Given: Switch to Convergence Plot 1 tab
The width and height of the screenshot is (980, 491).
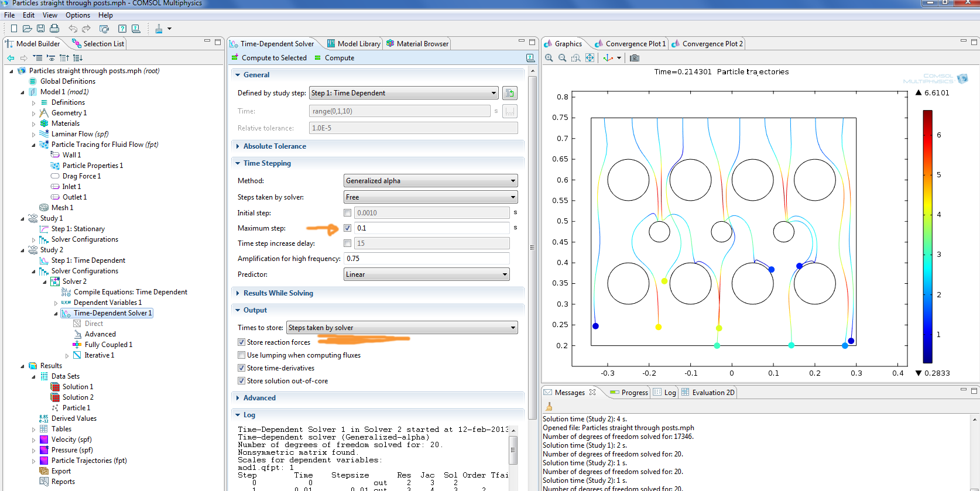Looking at the screenshot, I should (630, 44).
